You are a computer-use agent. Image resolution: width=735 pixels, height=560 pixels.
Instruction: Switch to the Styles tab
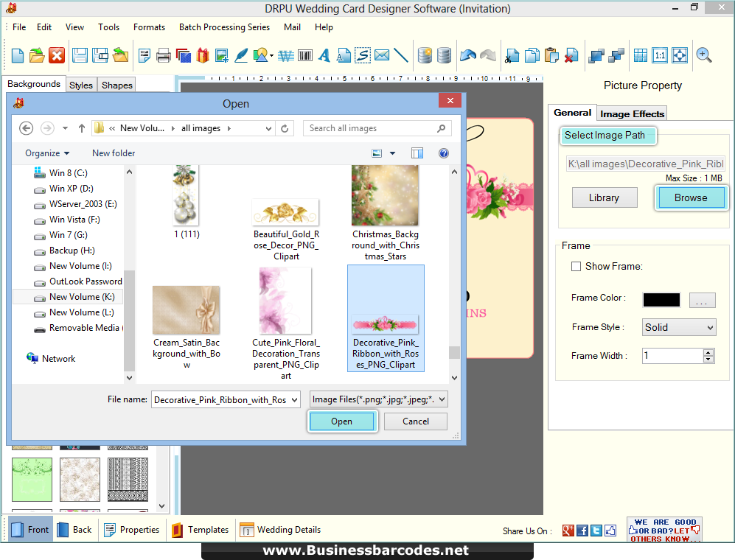tap(81, 85)
